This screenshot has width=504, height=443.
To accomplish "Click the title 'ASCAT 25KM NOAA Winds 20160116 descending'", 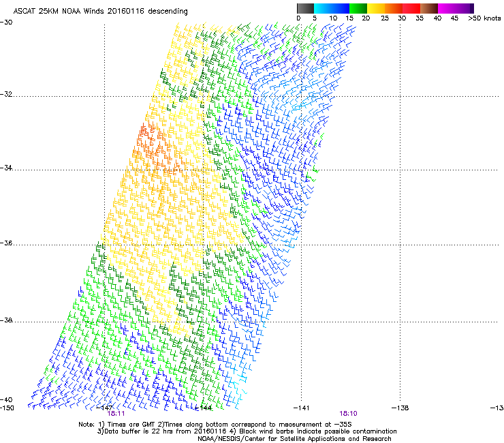I will pyautogui.click(x=100, y=11).
